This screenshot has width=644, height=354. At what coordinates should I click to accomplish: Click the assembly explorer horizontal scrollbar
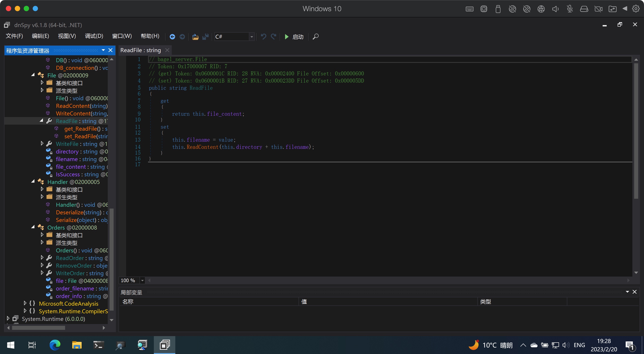click(x=39, y=327)
